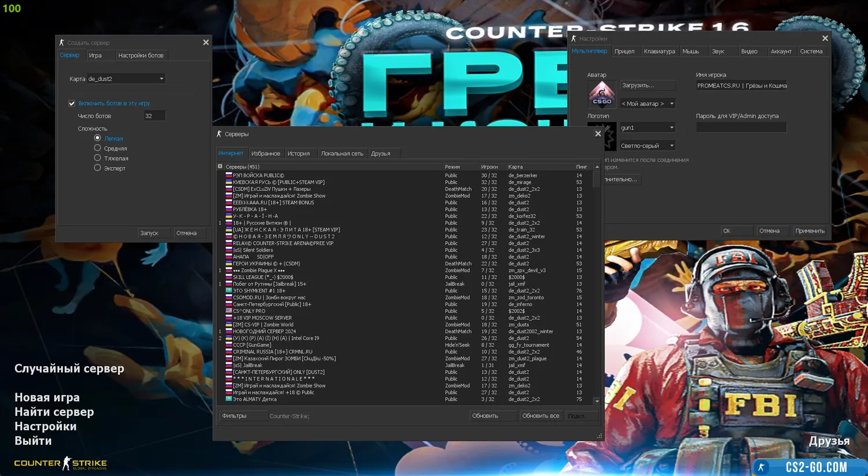This screenshot has height=476, width=868.
Task: Switch to the Избранное servers tab
Action: pyautogui.click(x=266, y=154)
